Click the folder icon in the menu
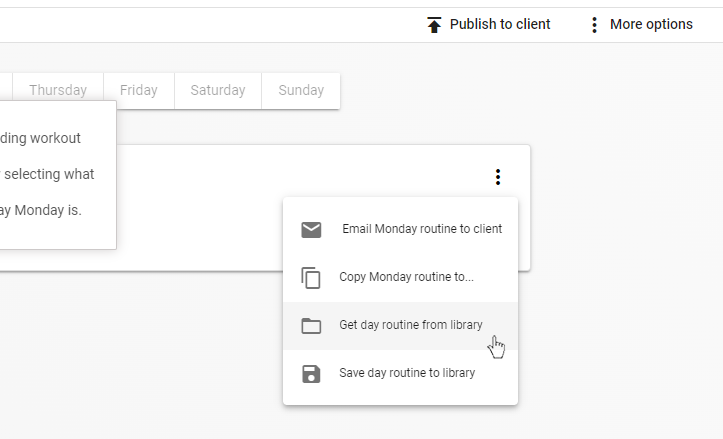This screenshot has width=723, height=439. point(311,326)
